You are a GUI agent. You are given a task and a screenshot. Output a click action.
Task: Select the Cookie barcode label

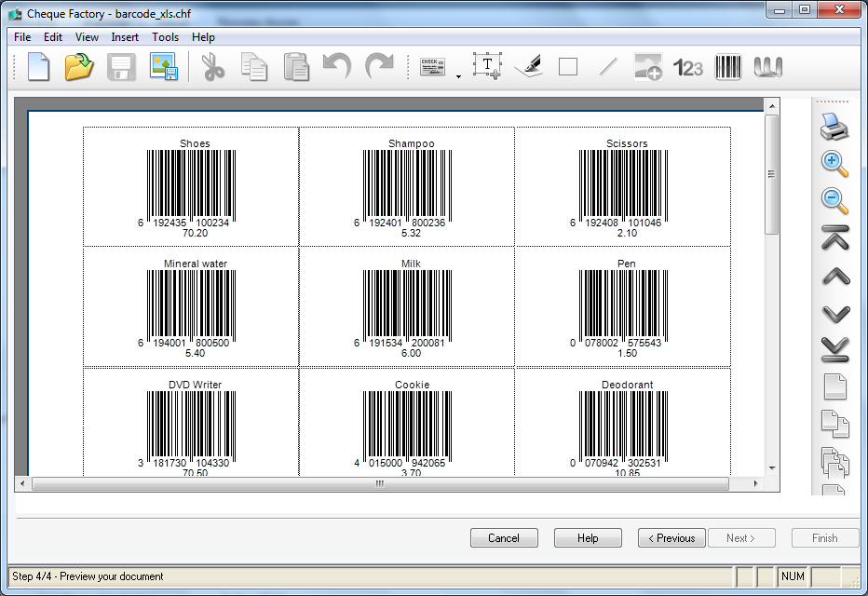coord(407,422)
